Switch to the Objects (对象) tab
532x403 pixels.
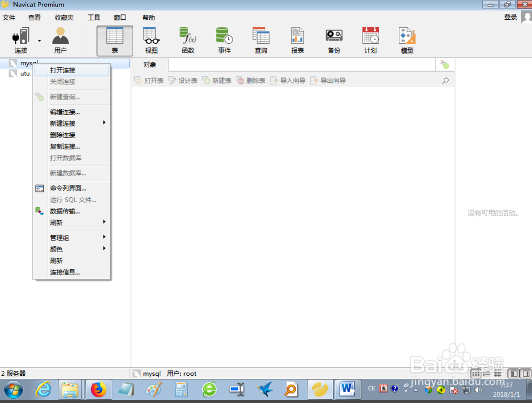click(x=150, y=65)
